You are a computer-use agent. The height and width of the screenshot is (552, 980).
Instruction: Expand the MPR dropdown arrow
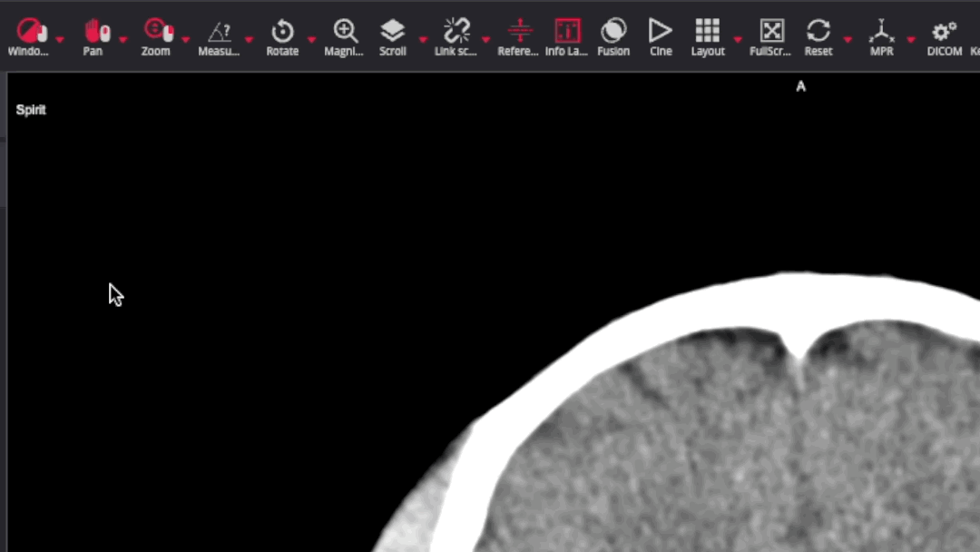click(x=911, y=40)
